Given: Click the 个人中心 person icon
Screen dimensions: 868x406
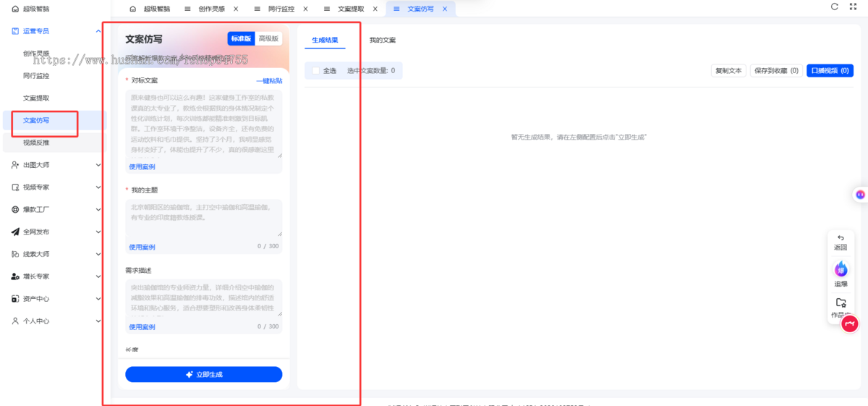Looking at the screenshot, I should coord(15,321).
